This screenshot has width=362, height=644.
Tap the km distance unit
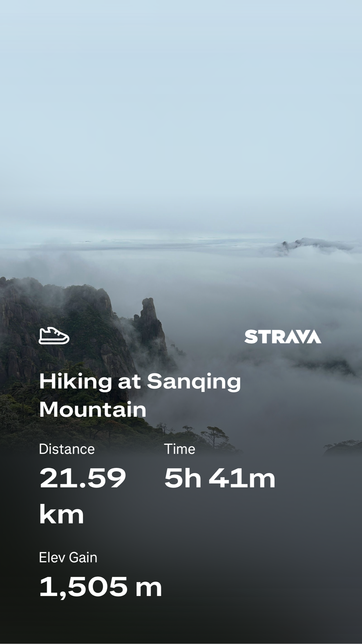coord(62,514)
